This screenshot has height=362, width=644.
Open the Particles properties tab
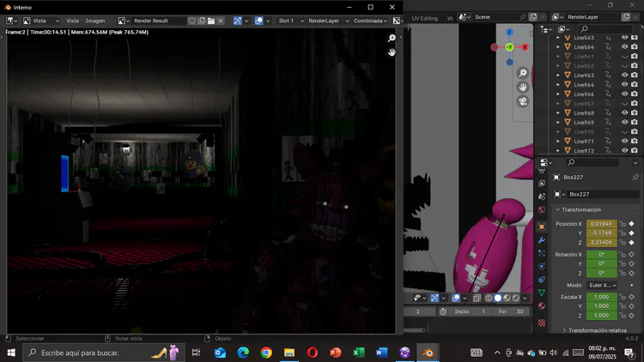point(541,253)
